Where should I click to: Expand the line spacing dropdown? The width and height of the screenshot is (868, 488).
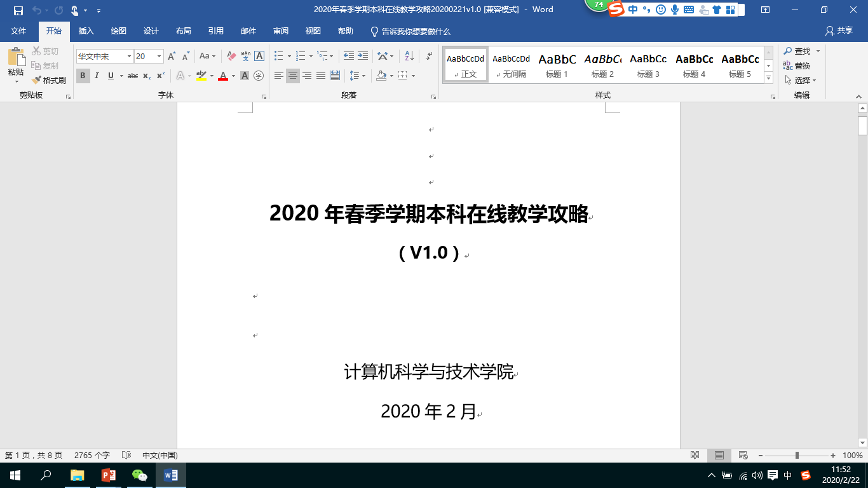pyautogui.click(x=363, y=76)
